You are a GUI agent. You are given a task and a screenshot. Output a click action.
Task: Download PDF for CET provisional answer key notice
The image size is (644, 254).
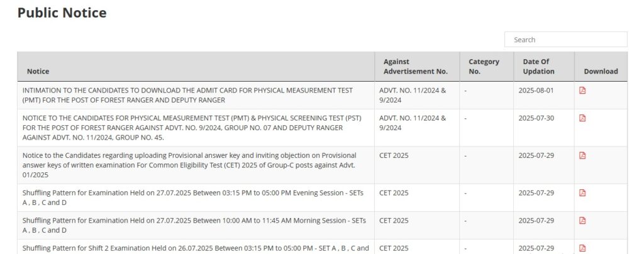(582, 155)
